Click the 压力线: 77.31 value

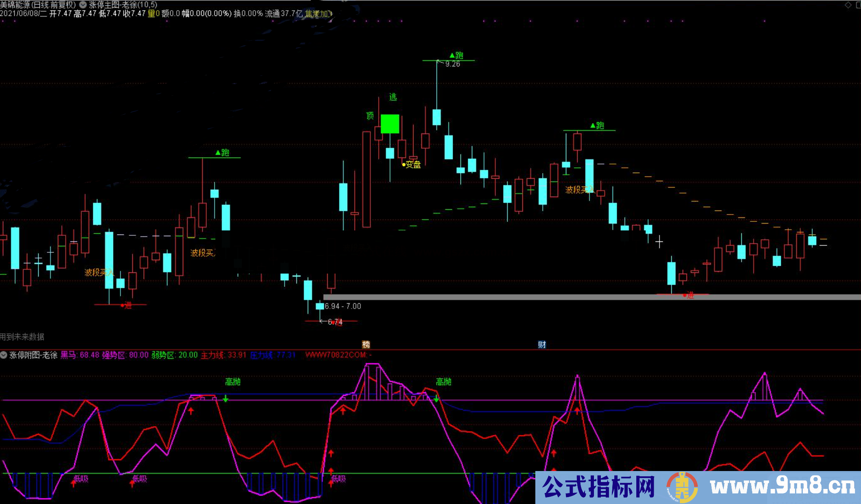coord(273,355)
